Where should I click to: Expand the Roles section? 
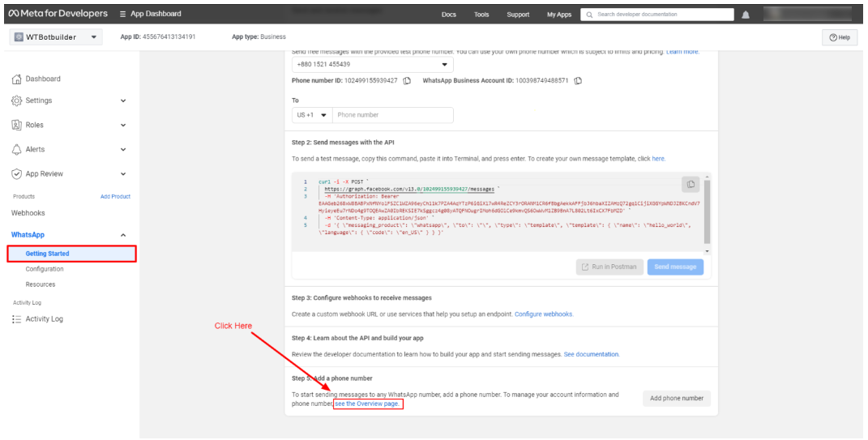123,125
